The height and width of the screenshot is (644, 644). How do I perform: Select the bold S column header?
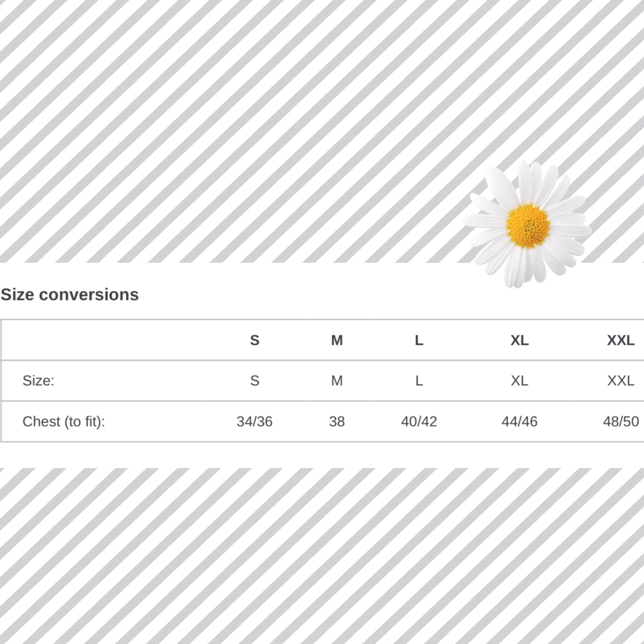[x=254, y=340]
